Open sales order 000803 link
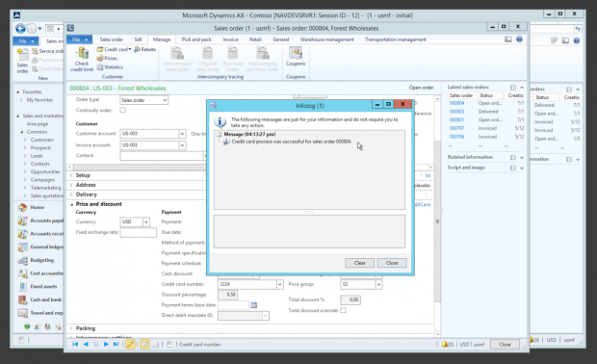 456,112
